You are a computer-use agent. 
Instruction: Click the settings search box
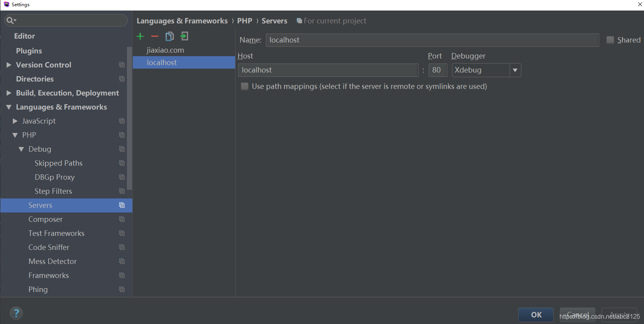pyautogui.click(x=66, y=20)
